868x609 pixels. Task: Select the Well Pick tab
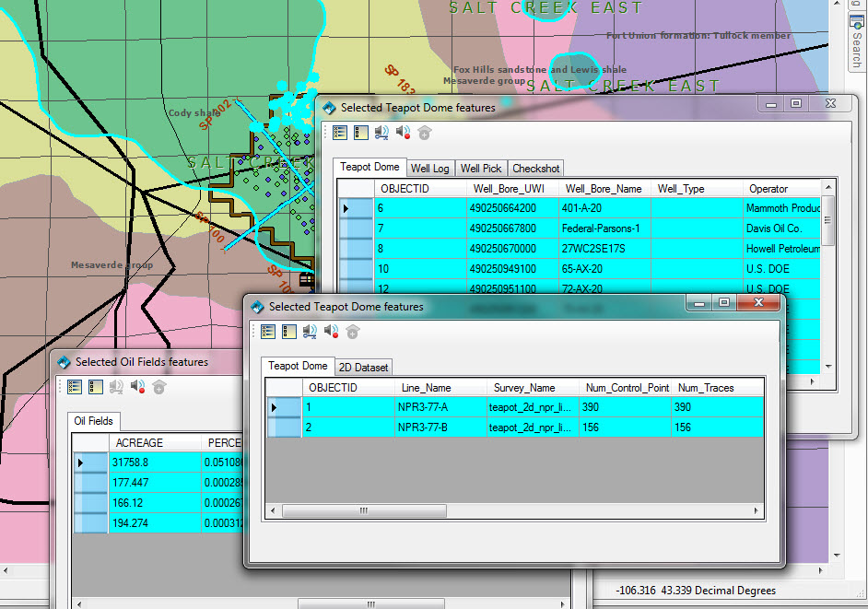coord(480,169)
